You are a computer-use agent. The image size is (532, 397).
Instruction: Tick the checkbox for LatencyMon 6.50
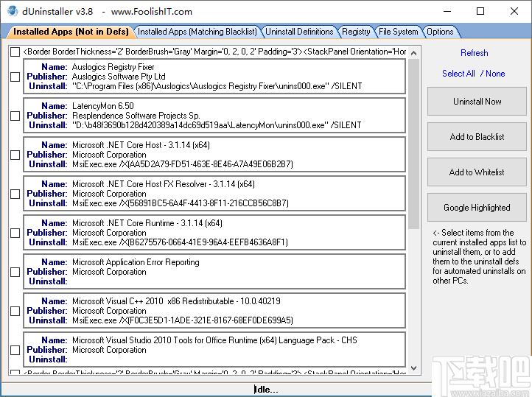tap(15, 116)
